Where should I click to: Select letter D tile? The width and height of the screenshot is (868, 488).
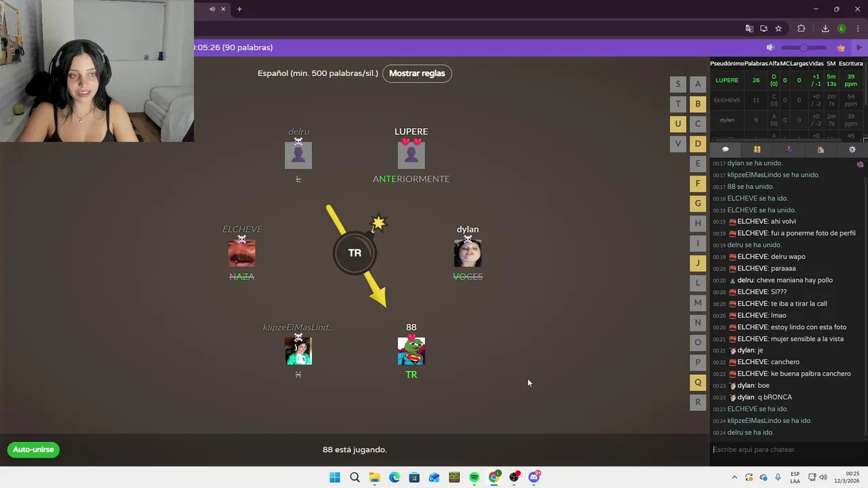(698, 144)
